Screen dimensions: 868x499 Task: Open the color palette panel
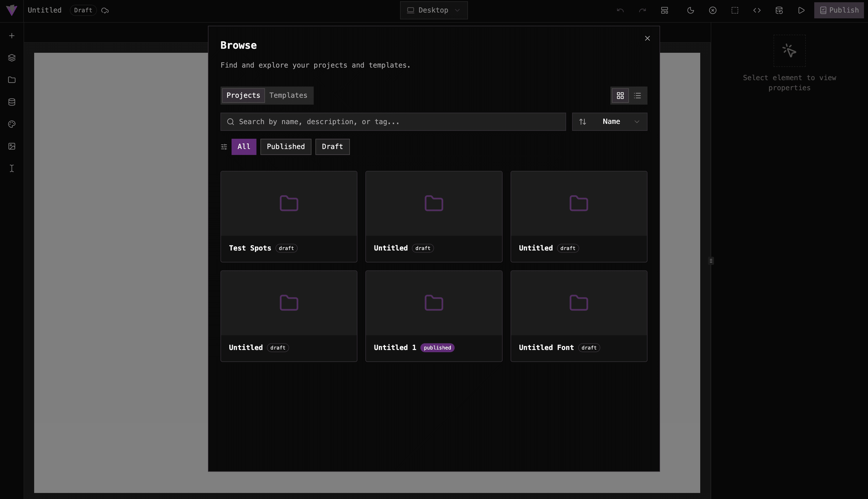(x=12, y=124)
